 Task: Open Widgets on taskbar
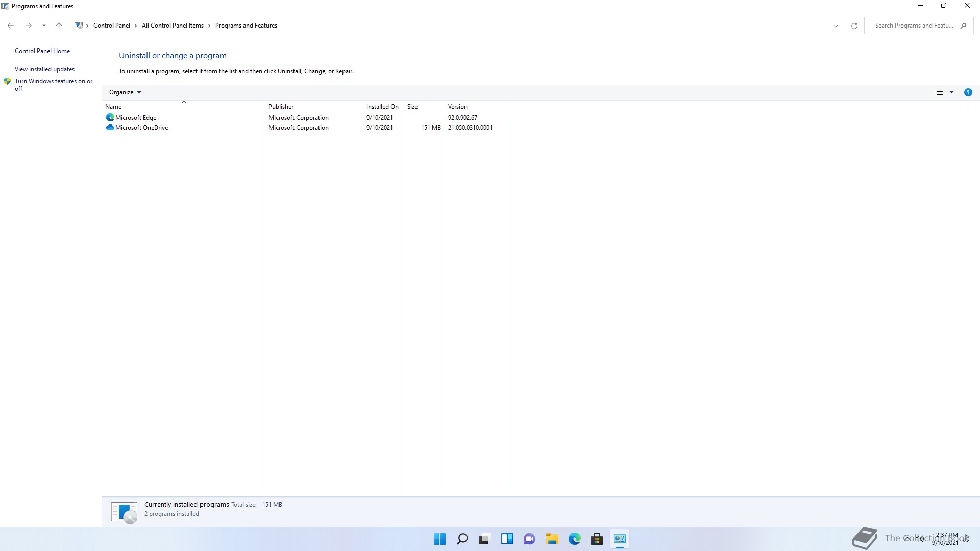[x=507, y=539]
